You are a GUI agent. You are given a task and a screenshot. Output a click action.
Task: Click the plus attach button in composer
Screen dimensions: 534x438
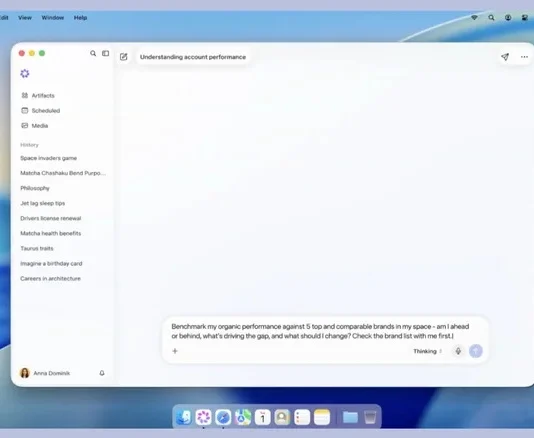pyautogui.click(x=175, y=351)
